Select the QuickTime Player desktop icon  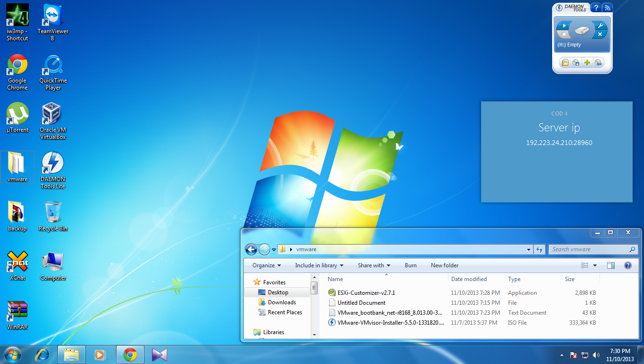53,72
